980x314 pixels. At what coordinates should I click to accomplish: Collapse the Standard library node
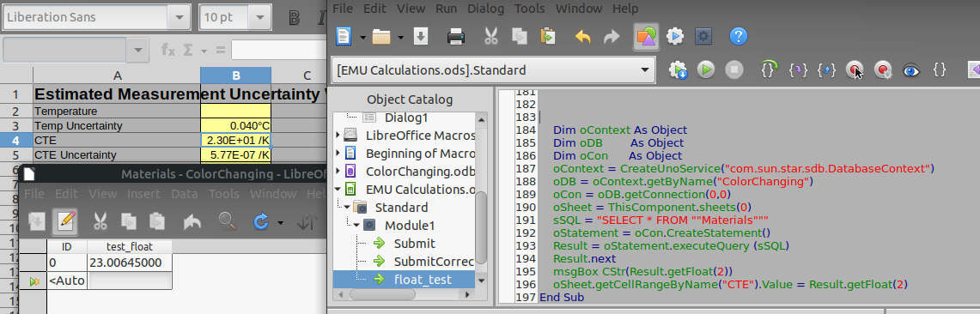347,207
